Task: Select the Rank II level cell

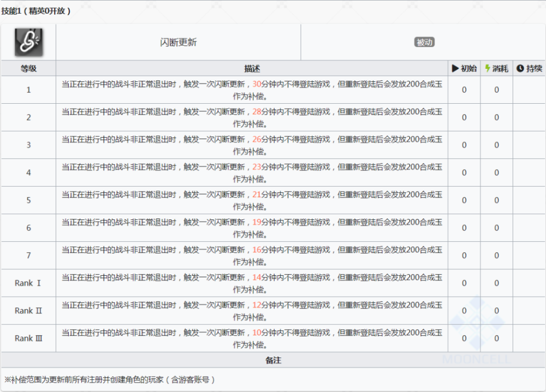Action: tap(28, 311)
